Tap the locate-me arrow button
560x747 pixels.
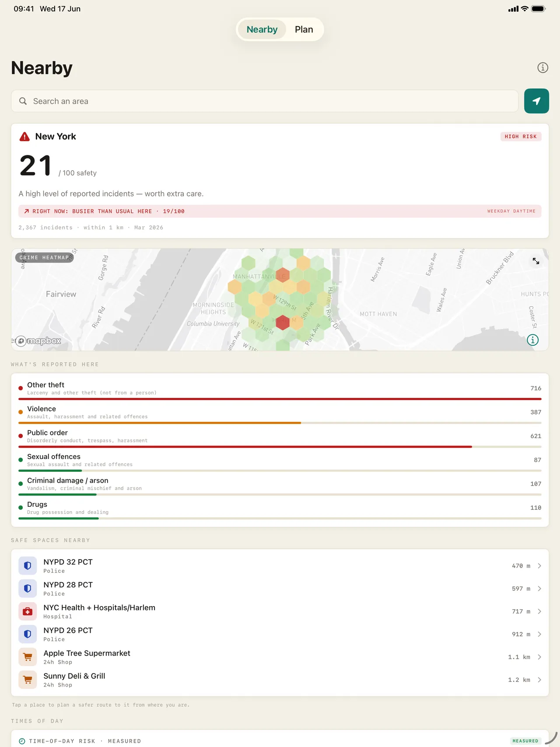(536, 101)
